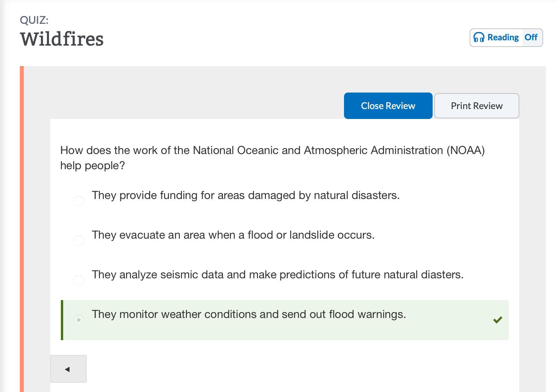Click the QUIZ: label above the title

pos(34,20)
